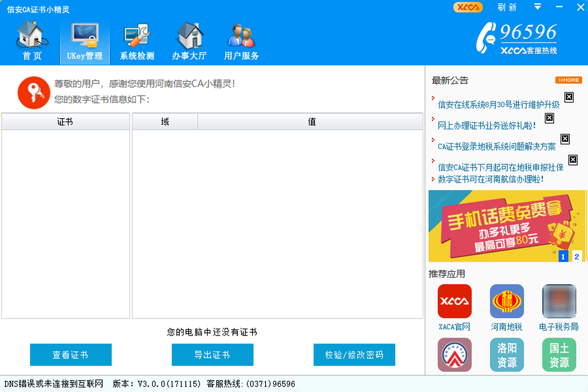The height and width of the screenshot is (392, 588).
Task: Click the 校验/修改密码 button
Action: [x=354, y=355]
